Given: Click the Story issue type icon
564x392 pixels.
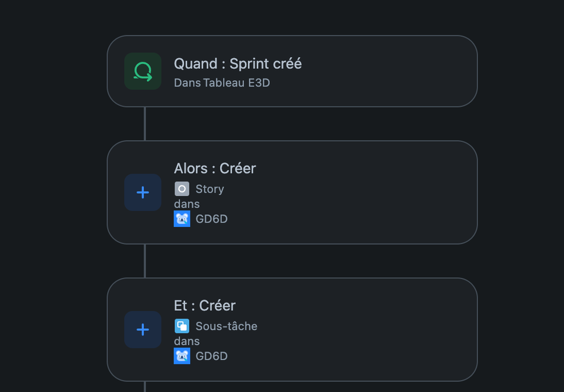Looking at the screenshot, I should (x=182, y=189).
